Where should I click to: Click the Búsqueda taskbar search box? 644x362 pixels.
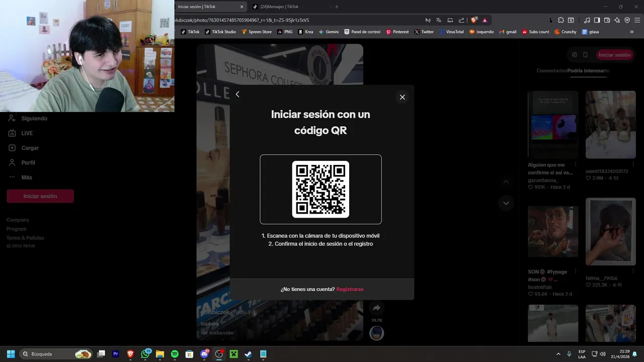click(56, 354)
